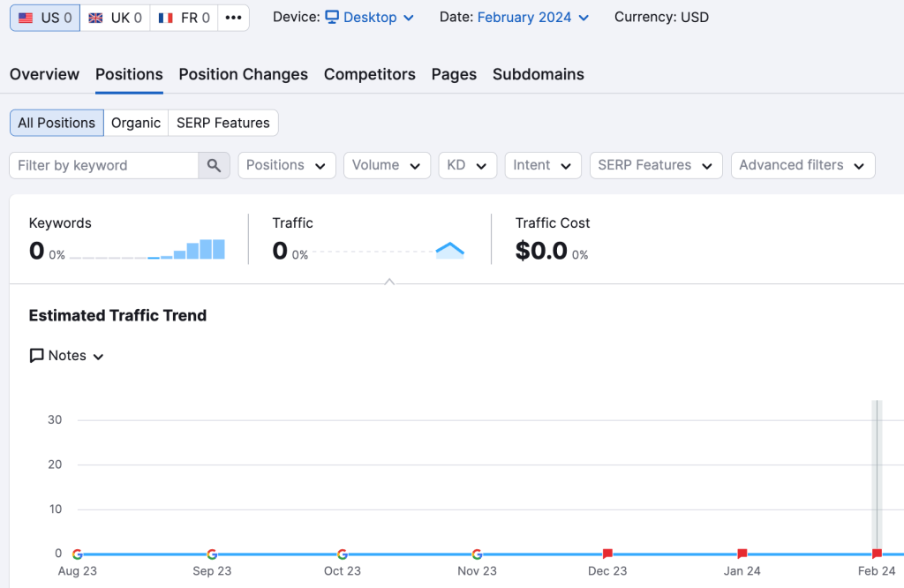Open the Device Desktop dropdown
The height and width of the screenshot is (588, 904).
[x=370, y=18]
